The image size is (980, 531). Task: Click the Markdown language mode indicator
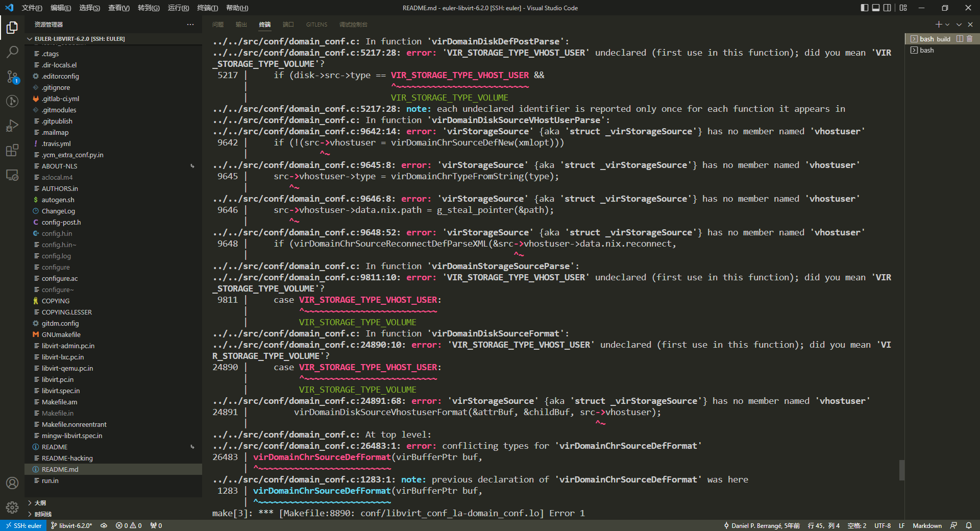pyautogui.click(x=927, y=525)
